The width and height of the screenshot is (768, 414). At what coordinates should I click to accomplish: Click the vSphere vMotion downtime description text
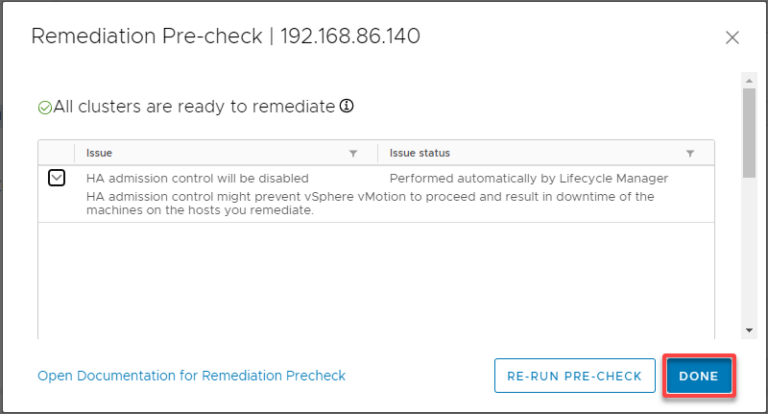pos(370,203)
